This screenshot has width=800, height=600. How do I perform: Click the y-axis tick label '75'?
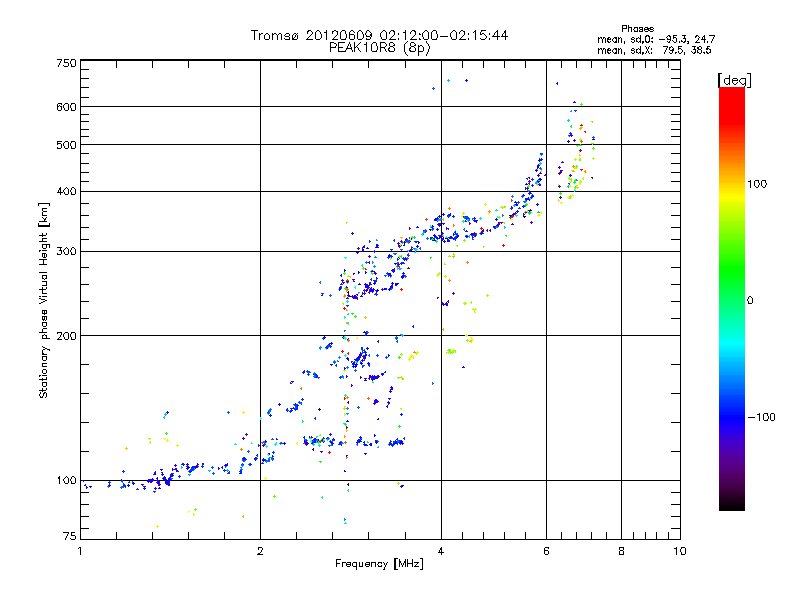pyautogui.click(x=70, y=536)
